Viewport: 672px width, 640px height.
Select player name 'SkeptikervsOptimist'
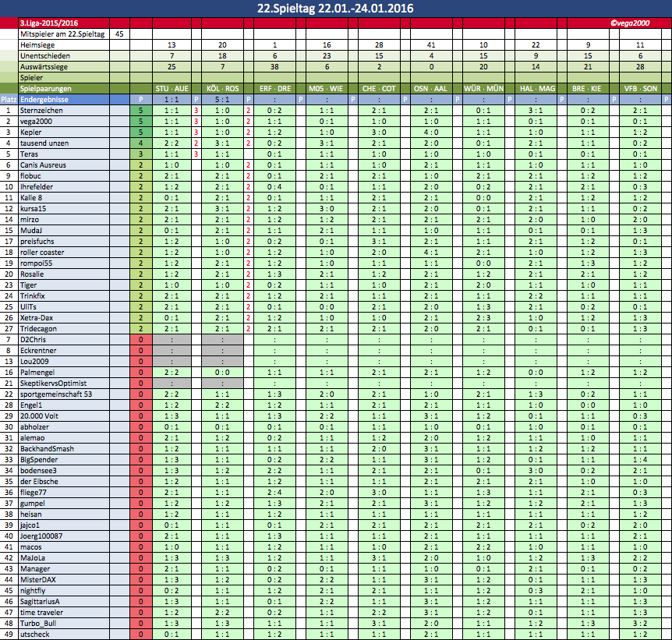[54, 384]
